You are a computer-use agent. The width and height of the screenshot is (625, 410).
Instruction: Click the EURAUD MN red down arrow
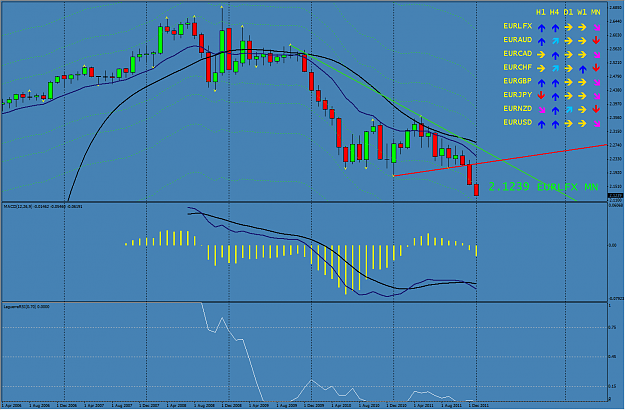tap(596, 41)
